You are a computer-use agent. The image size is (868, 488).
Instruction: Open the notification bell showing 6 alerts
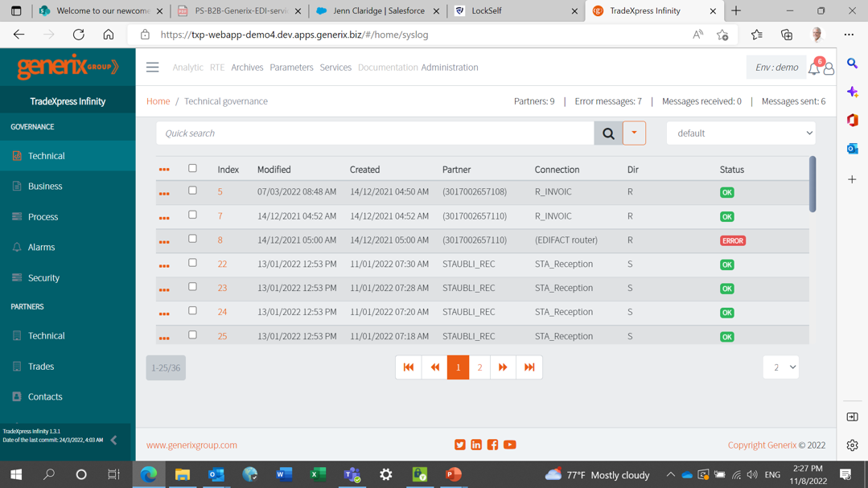click(813, 68)
